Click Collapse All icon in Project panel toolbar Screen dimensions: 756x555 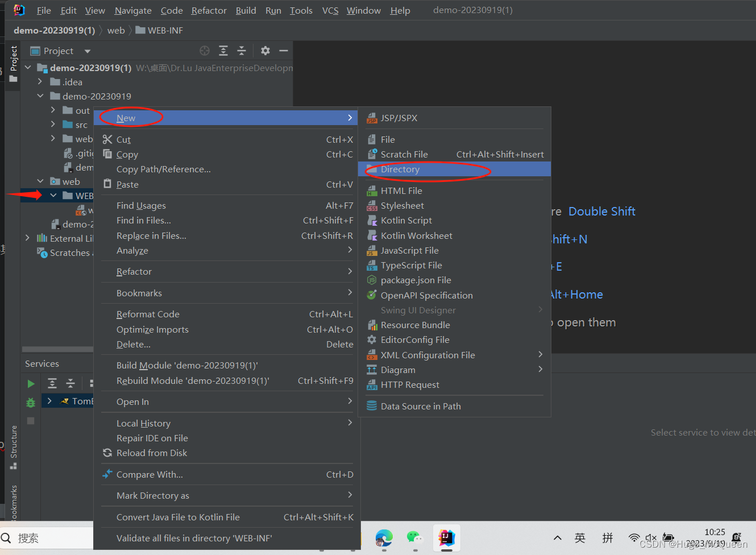[x=242, y=51]
